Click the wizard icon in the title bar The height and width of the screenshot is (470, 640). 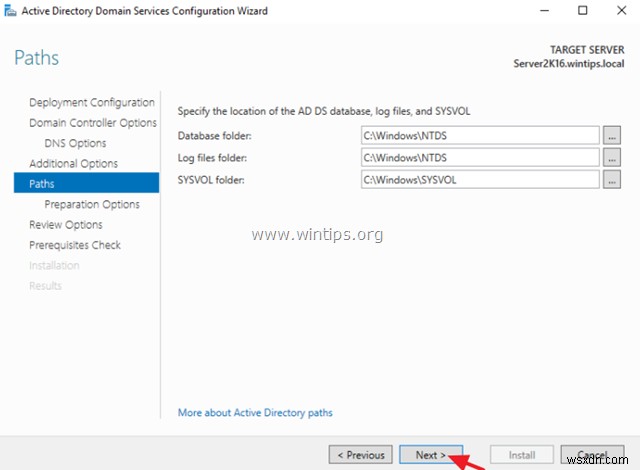[10, 11]
